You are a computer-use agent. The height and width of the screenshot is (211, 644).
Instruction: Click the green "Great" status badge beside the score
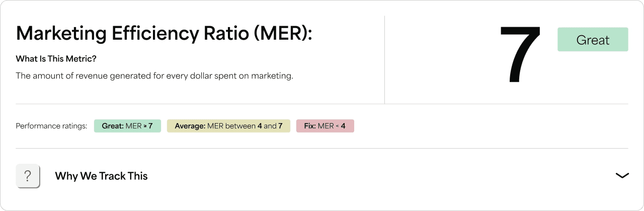point(593,40)
